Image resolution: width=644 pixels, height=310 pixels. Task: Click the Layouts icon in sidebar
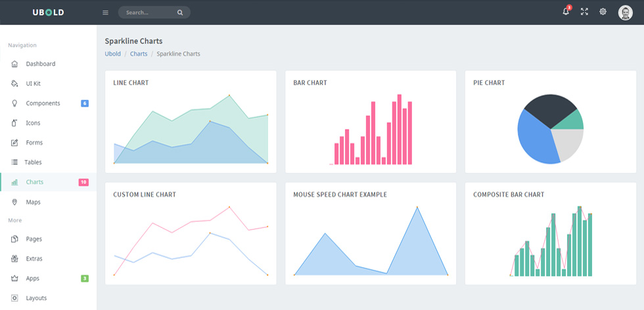point(14,298)
